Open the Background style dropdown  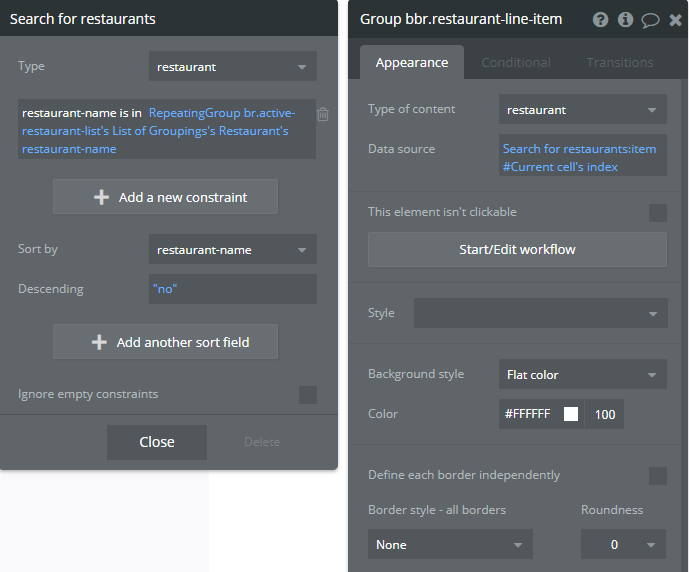pyautogui.click(x=583, y=375)
